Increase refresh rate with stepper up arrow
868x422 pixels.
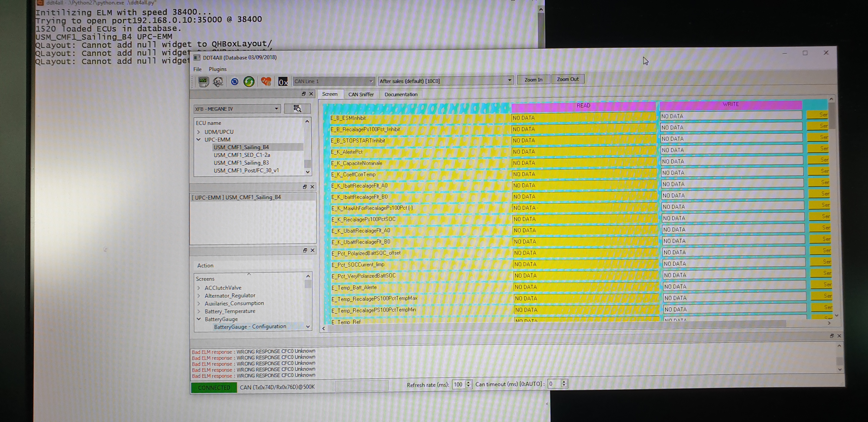coord(468,382)
